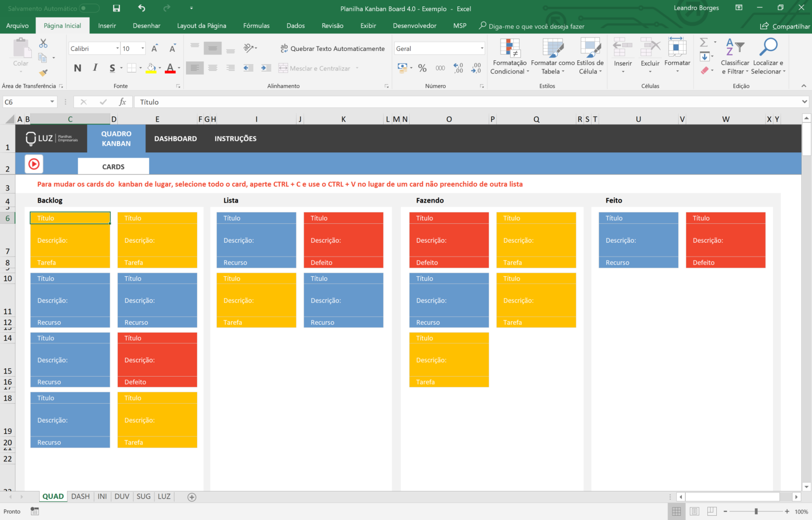Viewport: 812px width, 520px height.
Task: Click inside the formula bar
Action: [317, 102]
